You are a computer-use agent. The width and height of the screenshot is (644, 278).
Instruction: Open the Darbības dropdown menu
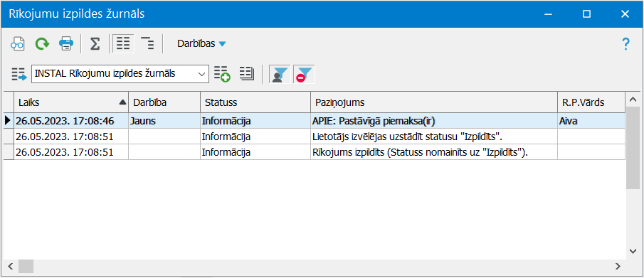point(201,43)
